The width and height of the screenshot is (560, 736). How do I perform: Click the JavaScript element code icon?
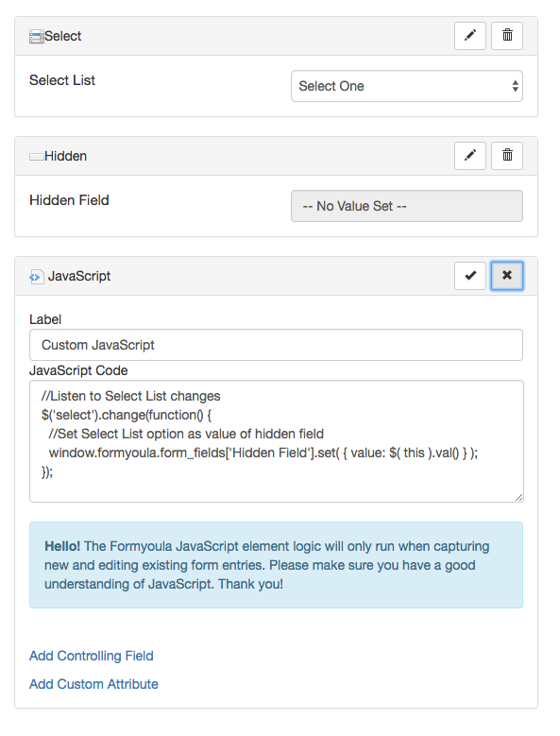coord(37,277)
